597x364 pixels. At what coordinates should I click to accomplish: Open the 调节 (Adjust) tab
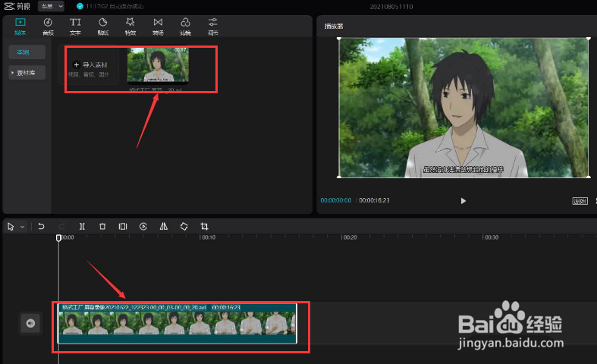pyautogui.click(x=213, y=27)
